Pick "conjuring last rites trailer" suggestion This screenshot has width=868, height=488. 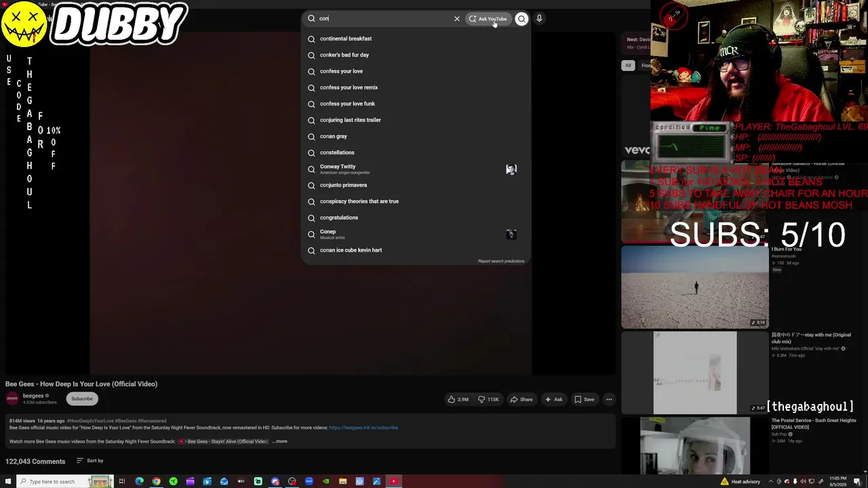pos(416,120)
